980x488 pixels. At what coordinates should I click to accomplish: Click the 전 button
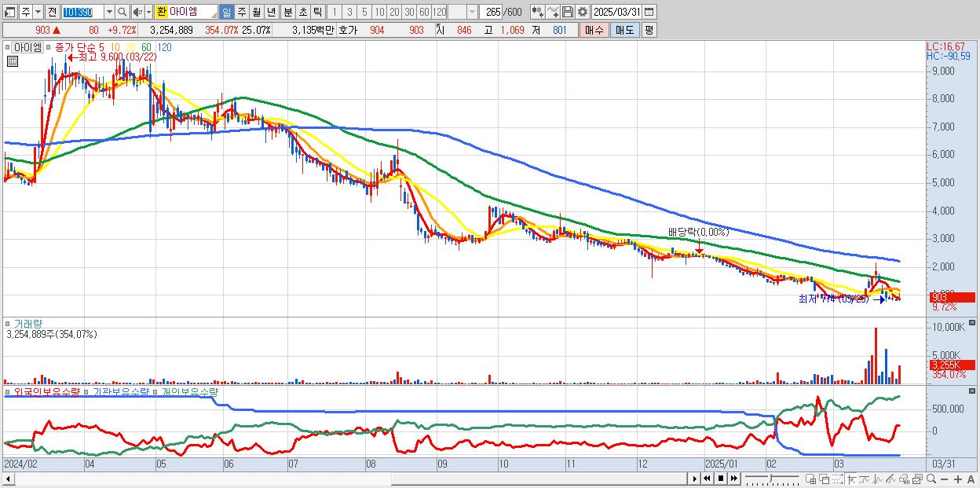coord(52,12)
